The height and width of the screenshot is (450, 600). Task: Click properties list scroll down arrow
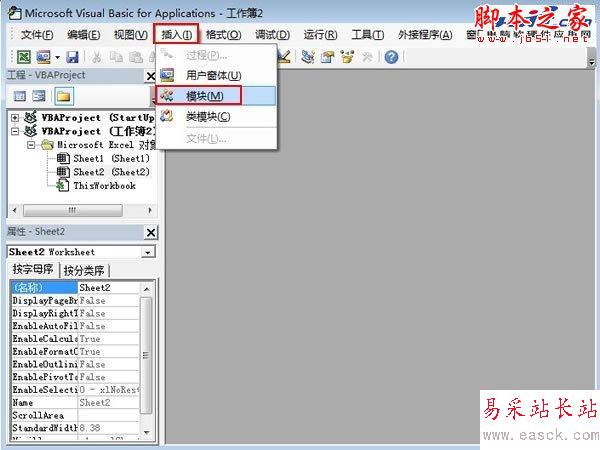[147, 432]
